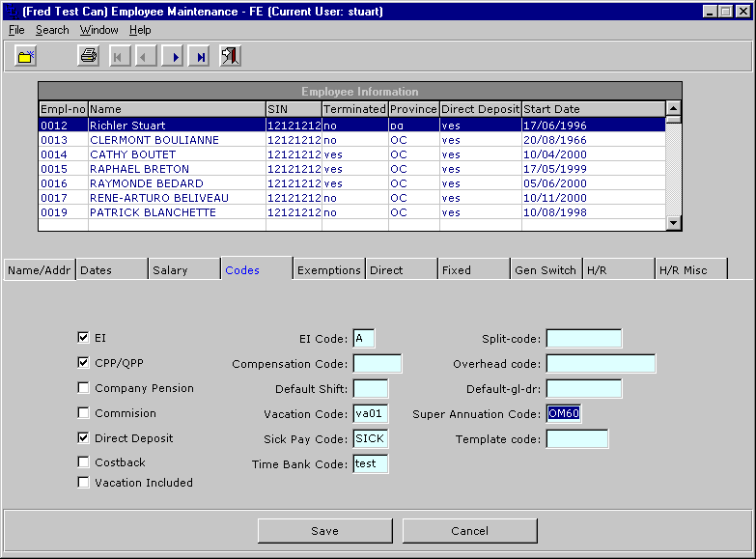Image resolution: width=756 pixels, height=559 pixels.
Task: Jump to last record icon
Action: [x=201, y=57]
